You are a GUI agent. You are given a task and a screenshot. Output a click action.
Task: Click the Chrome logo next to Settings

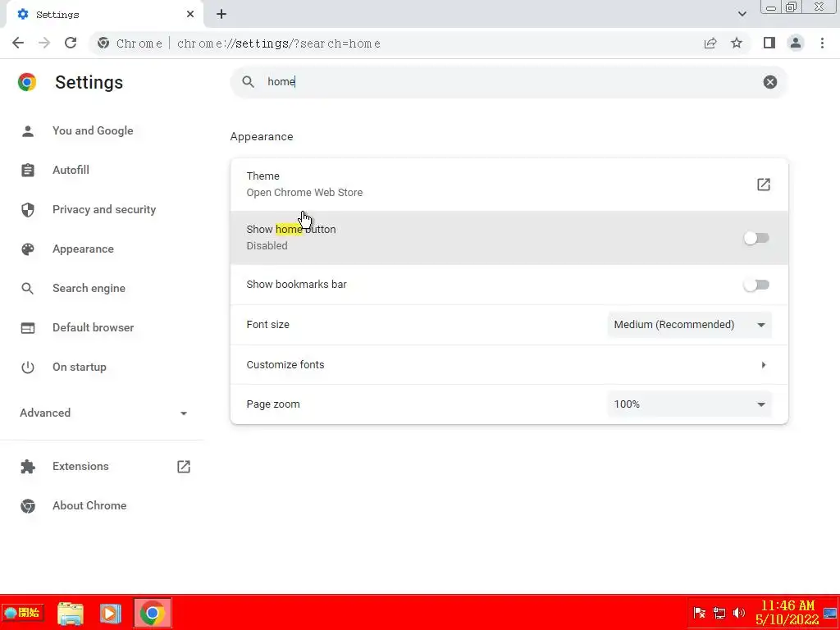pyautogui.click(x=27, y=82)
